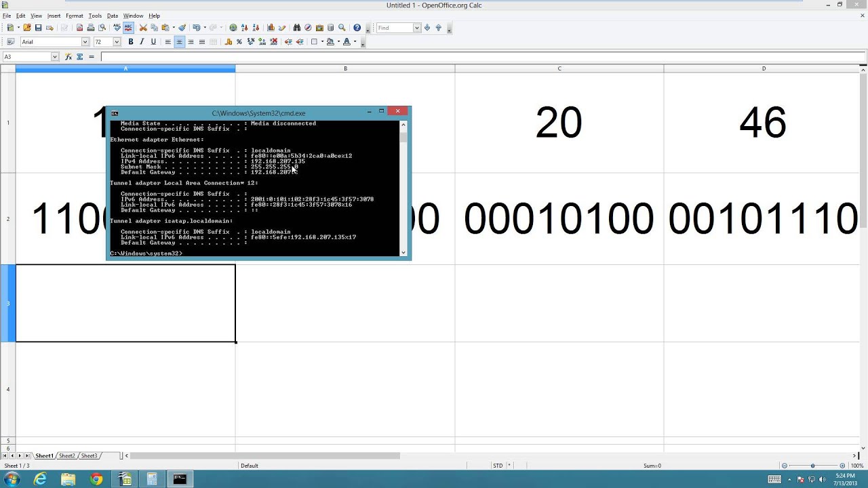Image resolution: width=868 pixels, height=488 pixels.
Task: Toggle Underline formatting
Action: coord(153,42)
